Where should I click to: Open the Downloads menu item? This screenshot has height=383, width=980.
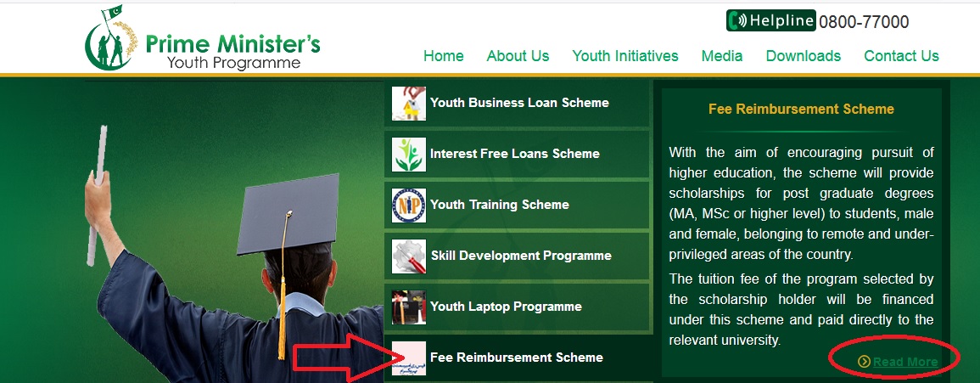click(804, 56)
